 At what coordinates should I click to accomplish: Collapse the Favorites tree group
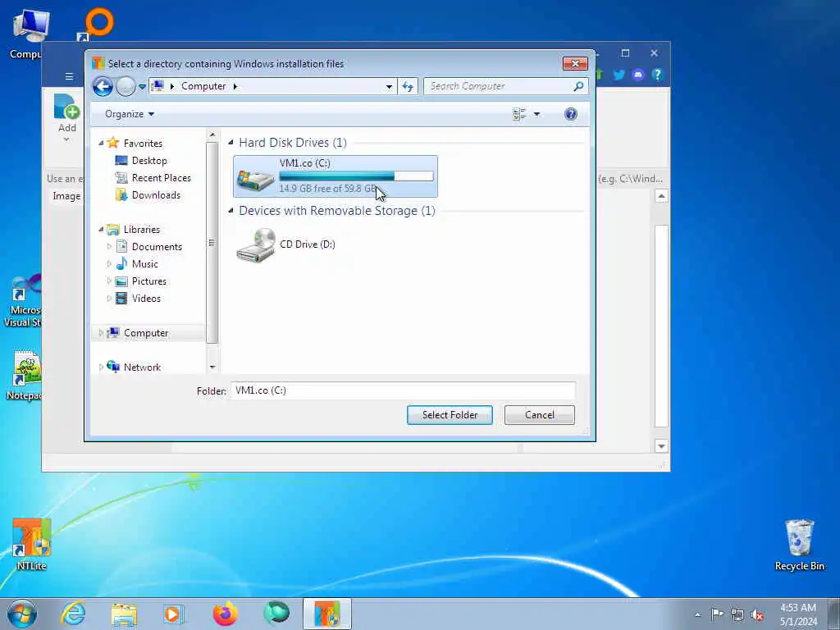[x=101, y=143]
